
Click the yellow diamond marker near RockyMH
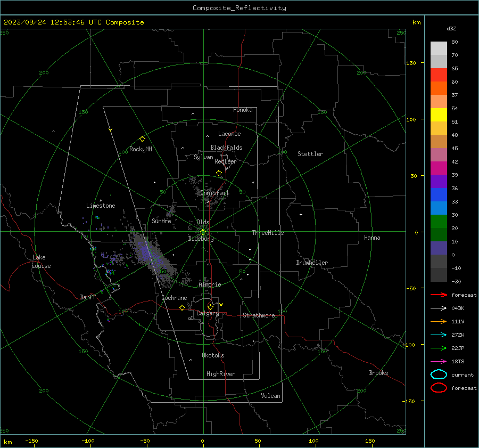(x=142, y=139)
